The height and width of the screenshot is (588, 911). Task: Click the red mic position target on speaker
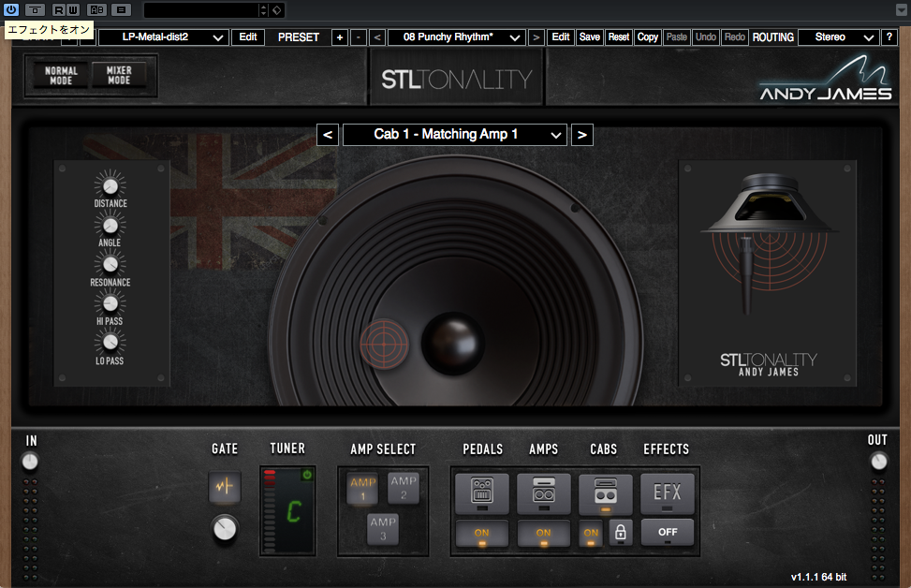pyautogui.click(x=384, y=344)
